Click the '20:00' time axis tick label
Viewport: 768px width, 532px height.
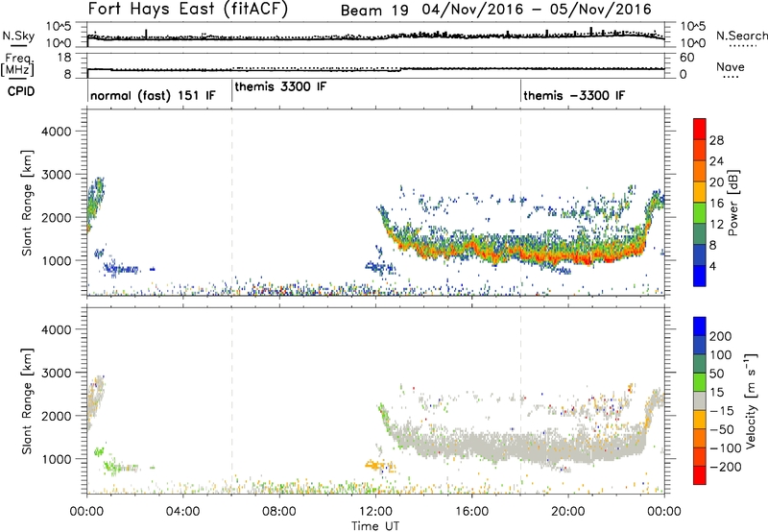[x=568, y=512]
